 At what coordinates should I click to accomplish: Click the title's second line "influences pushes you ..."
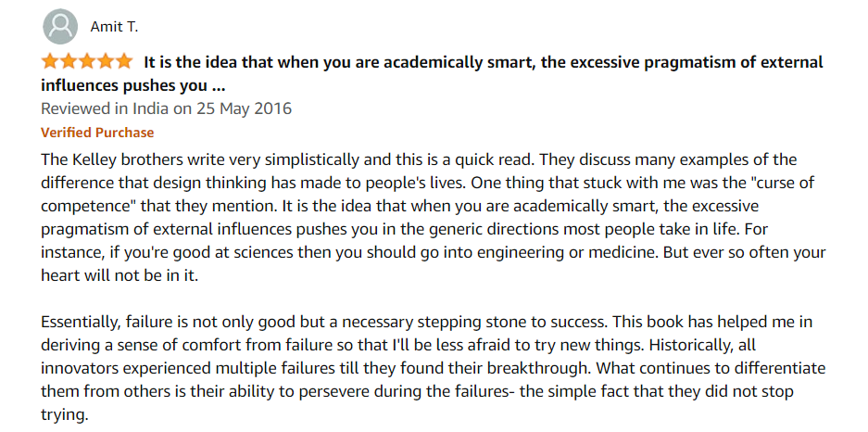point(132,86)
